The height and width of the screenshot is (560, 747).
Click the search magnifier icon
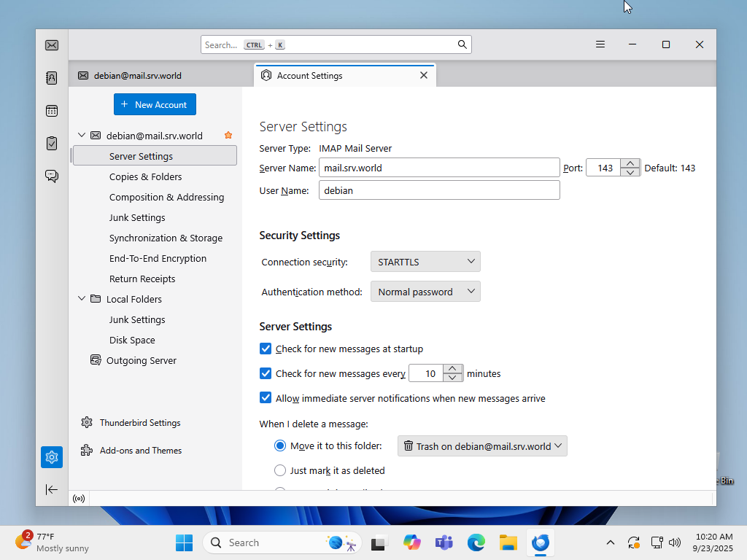(462, 44)
